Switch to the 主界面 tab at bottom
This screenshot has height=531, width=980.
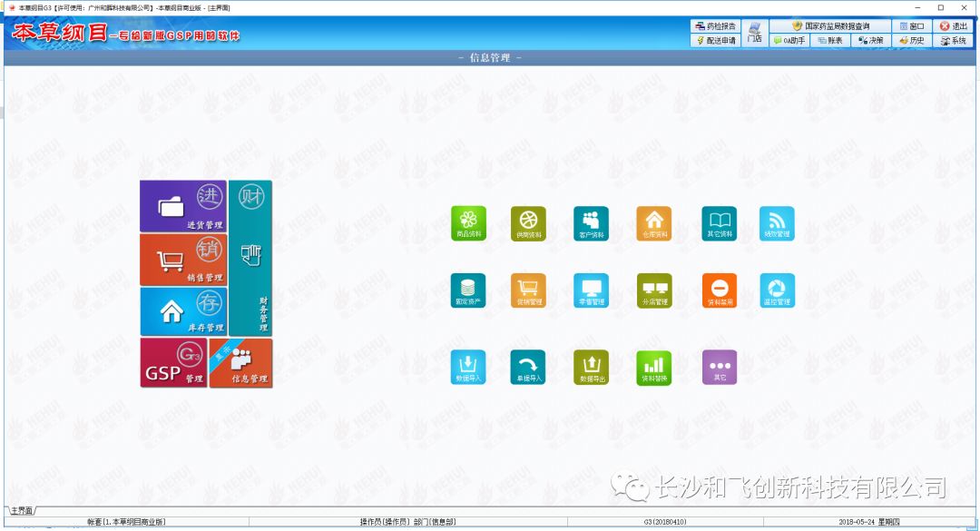pyautogui.click(x=21, y=511)
